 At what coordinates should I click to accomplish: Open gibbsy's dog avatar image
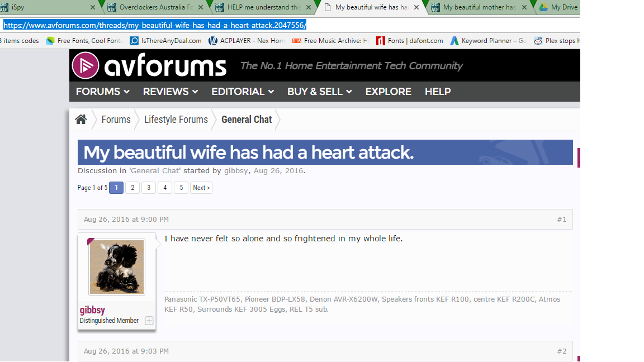[x=117, y=267]
